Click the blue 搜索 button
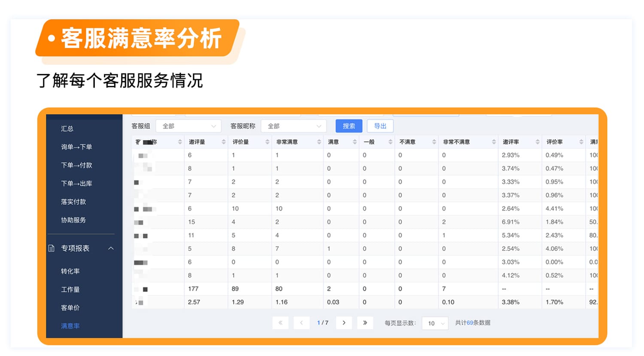This screenshot has height=356, width=644. [x=349, y=126]
